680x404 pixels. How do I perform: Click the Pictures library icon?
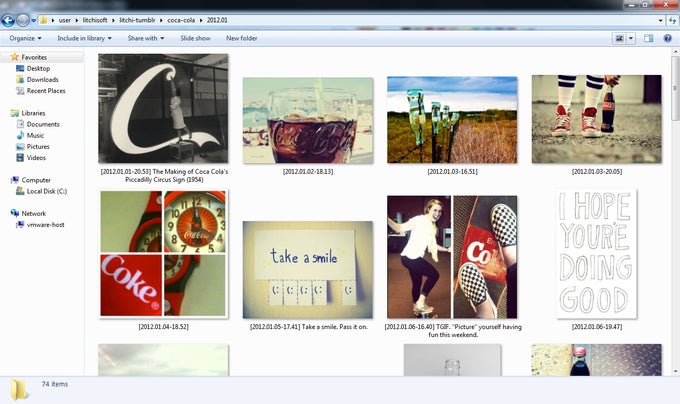[20, 147]
